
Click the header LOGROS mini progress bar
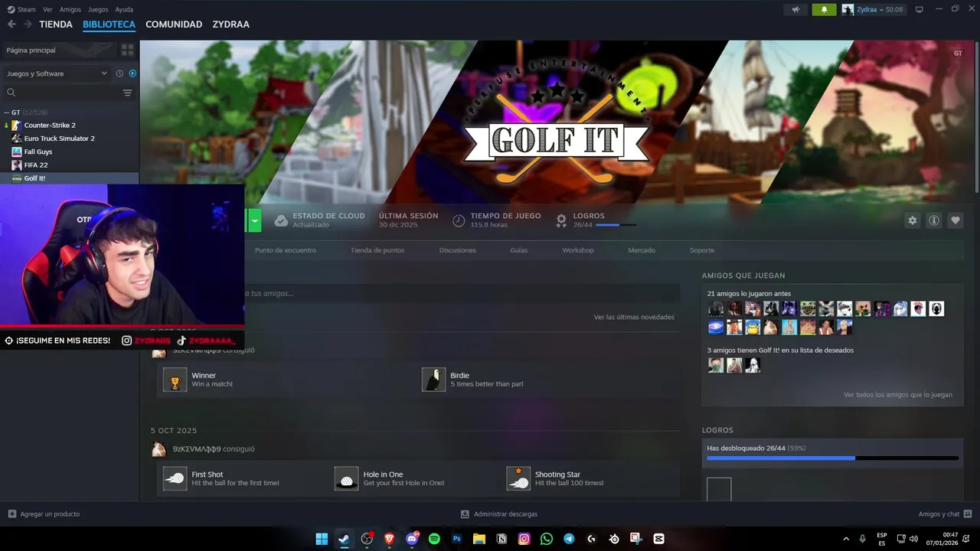[x=616, y=225]
